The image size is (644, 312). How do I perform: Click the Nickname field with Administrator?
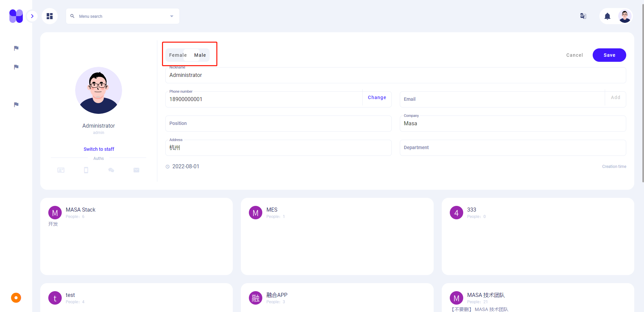395,75
